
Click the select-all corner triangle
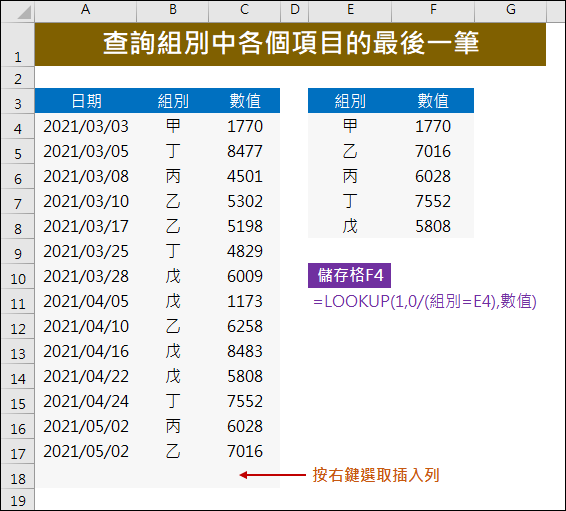[x=24, y=13]
